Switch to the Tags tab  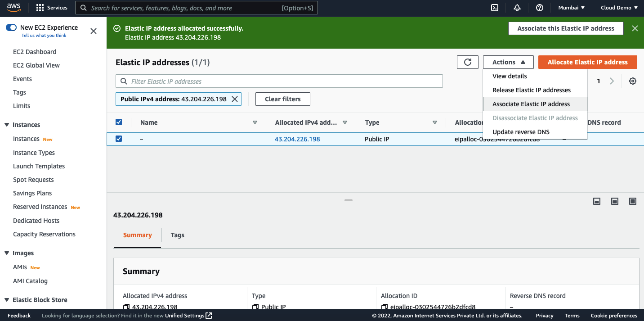(178, 235)
